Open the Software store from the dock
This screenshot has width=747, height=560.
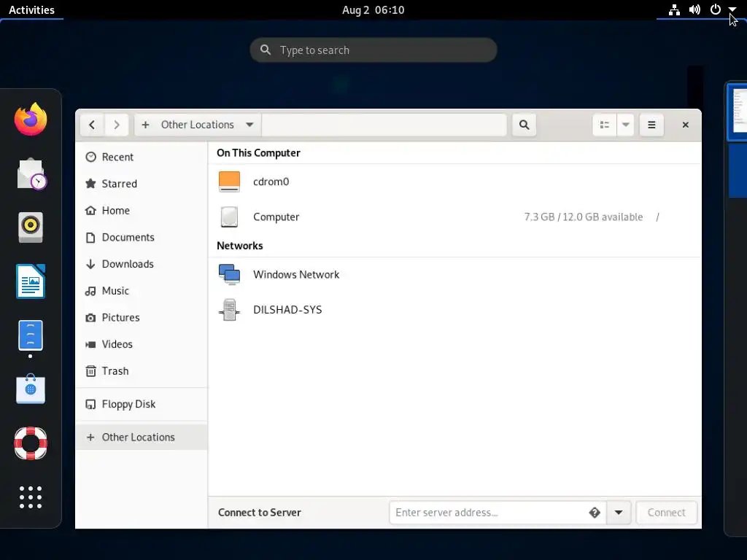pyautogui.click(x=31, y=389)
